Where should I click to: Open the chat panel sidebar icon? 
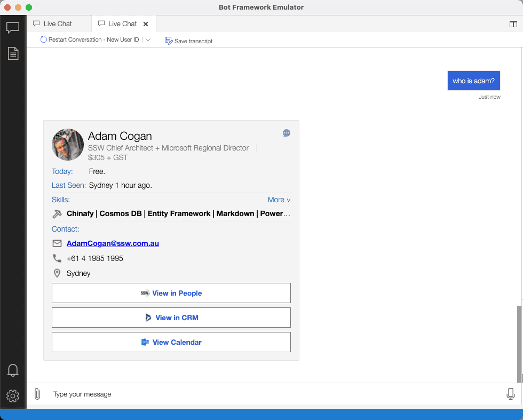point(13,28)
